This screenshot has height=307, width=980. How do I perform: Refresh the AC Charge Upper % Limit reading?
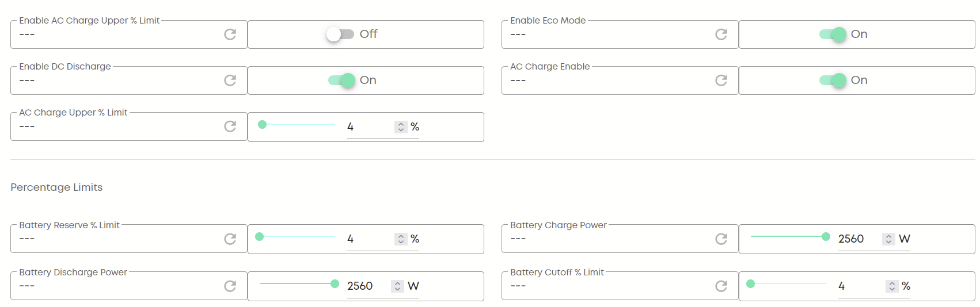[x=230, y=126]
